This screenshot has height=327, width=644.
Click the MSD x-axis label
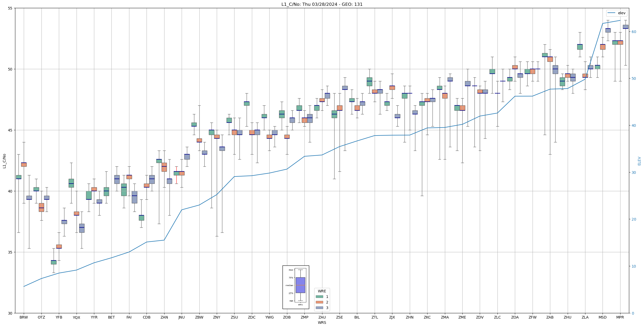603,317
